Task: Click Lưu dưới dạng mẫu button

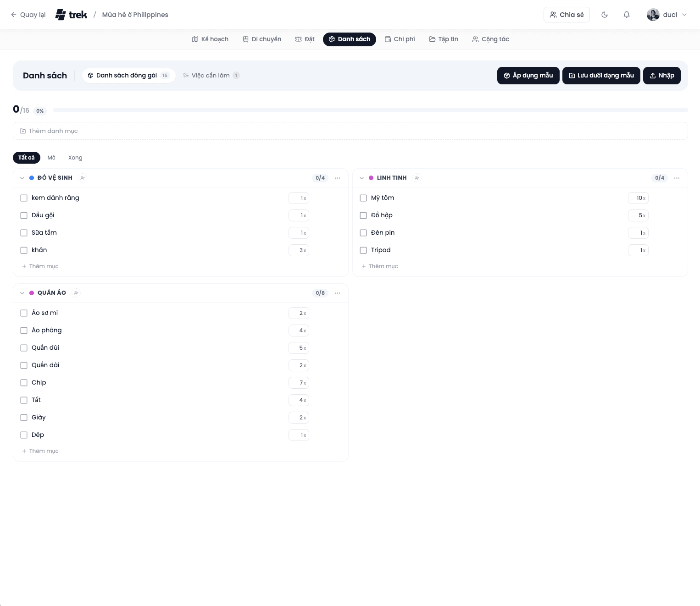Action: coord(601,76)
